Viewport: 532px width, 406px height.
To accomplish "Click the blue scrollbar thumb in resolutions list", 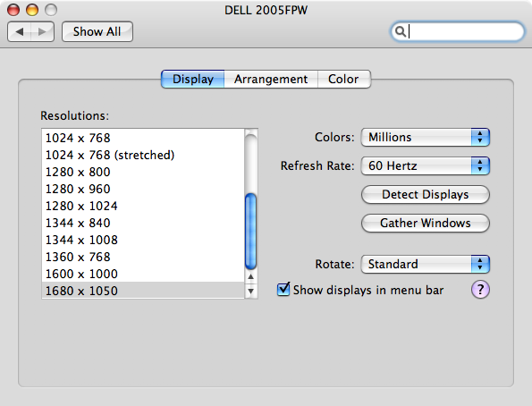I will 250,231.
